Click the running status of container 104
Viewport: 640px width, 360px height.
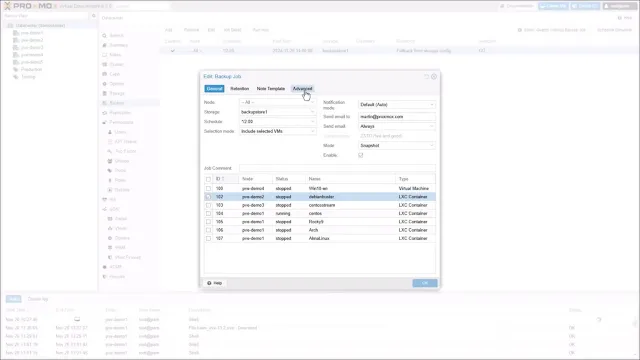(283, 213)
